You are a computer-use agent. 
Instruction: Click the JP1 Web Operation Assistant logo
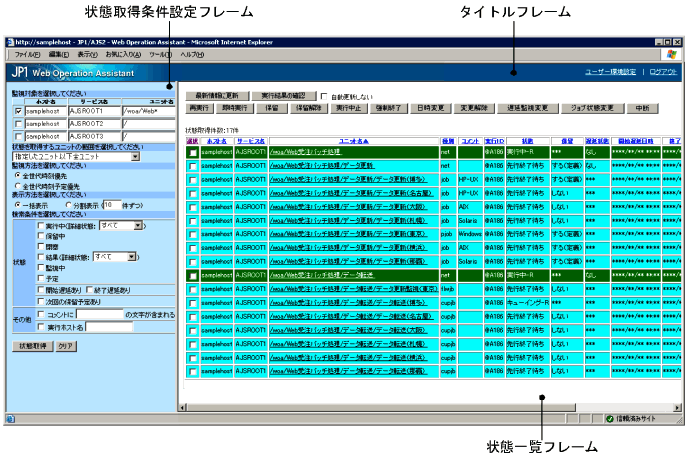click(x=72, y=72)
